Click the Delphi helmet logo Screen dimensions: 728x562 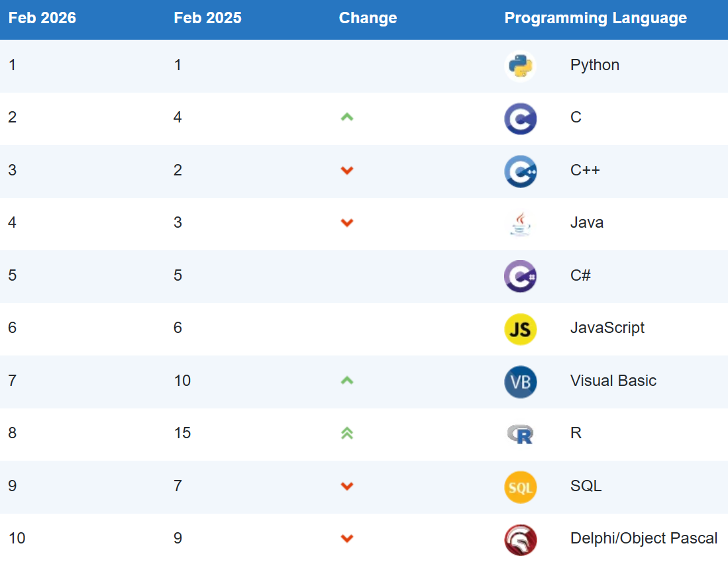pyautogui.click(x=521, y=539)
